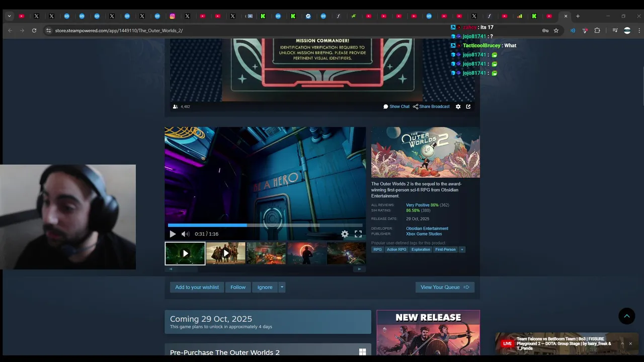Click The Outer Worlds 2 header image

click(x=426, y=152)
